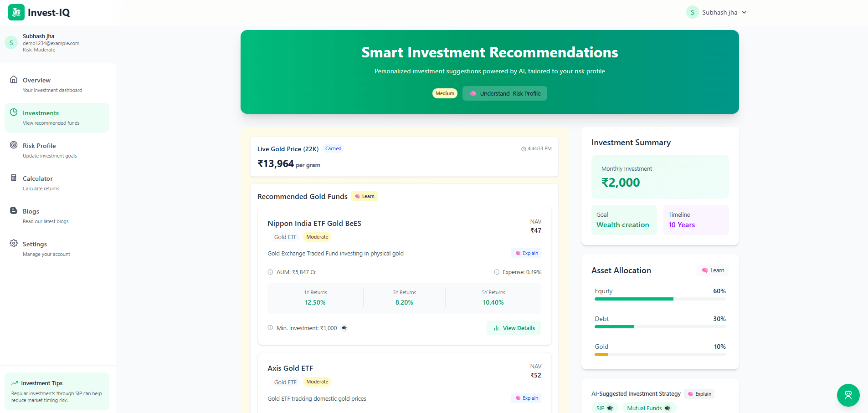Click the NAV ₹52 value
868x413 pixels.
[x=536, y=375]
